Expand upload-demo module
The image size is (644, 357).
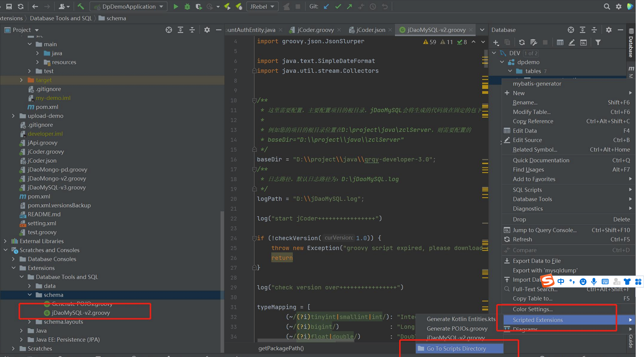(x=13, y=116)
